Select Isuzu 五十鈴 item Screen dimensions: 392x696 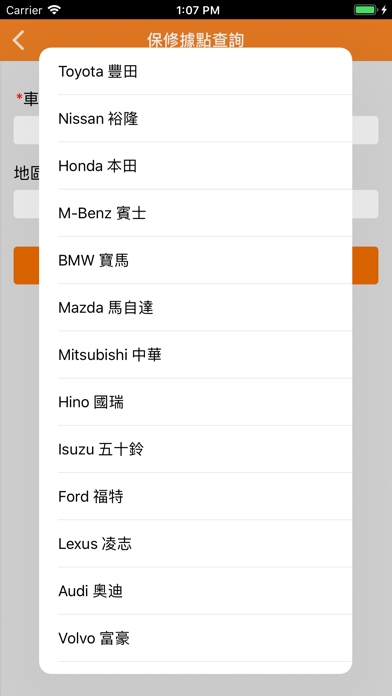tap(195, 449)
